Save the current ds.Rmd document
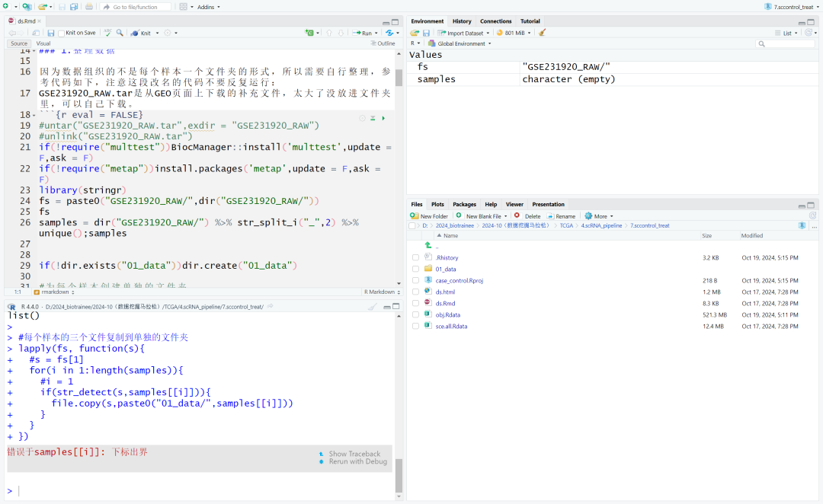The height and width of the screenshot is (504, 823). [51, 33]
